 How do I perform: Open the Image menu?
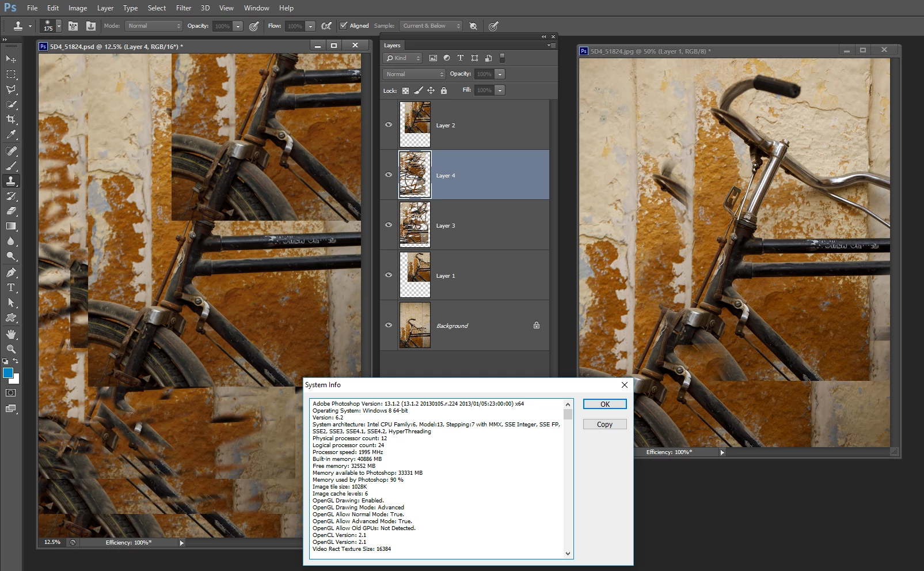pos(78,8)
